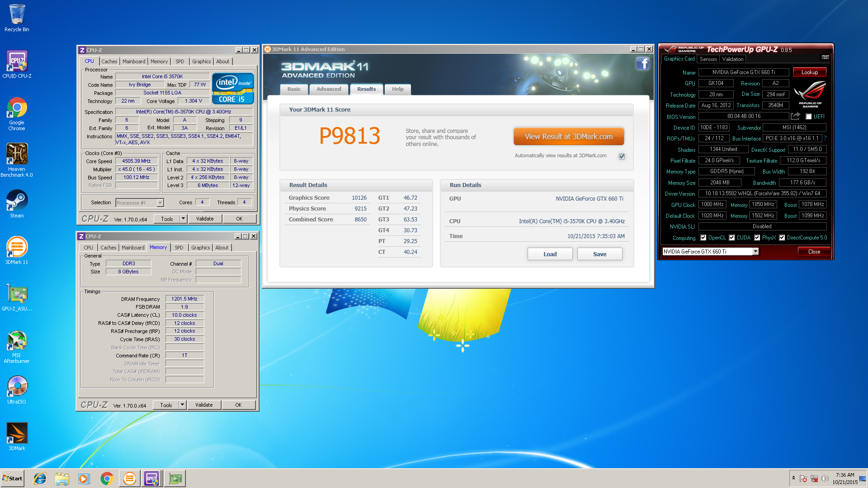
Task: Toggle the OpenCL checkbox in GPU-Z
Action: 703,238
